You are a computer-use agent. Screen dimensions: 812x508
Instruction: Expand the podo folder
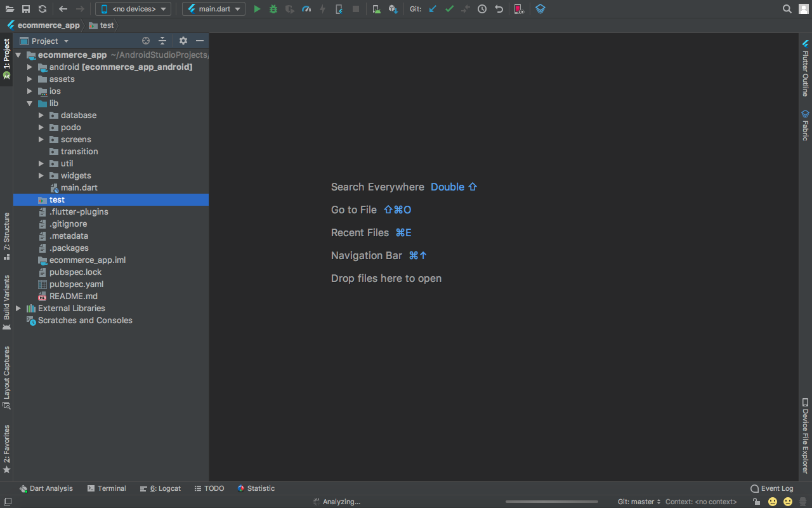(x=41, y=127)
